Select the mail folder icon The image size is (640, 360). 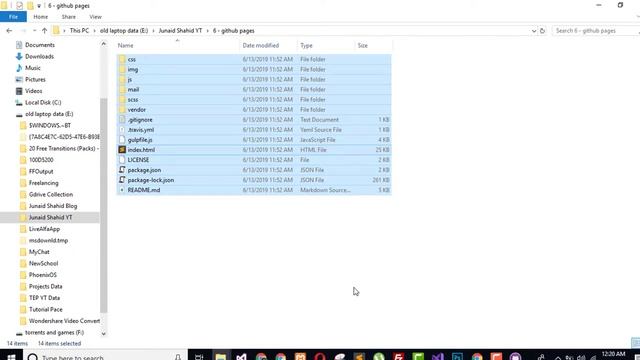click(122, 89)
